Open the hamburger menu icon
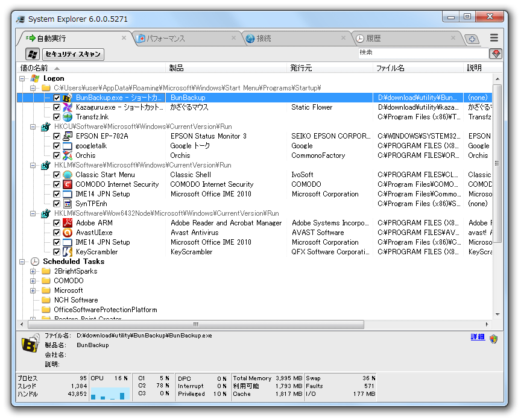Screen dimensions: 521x420 494,38
